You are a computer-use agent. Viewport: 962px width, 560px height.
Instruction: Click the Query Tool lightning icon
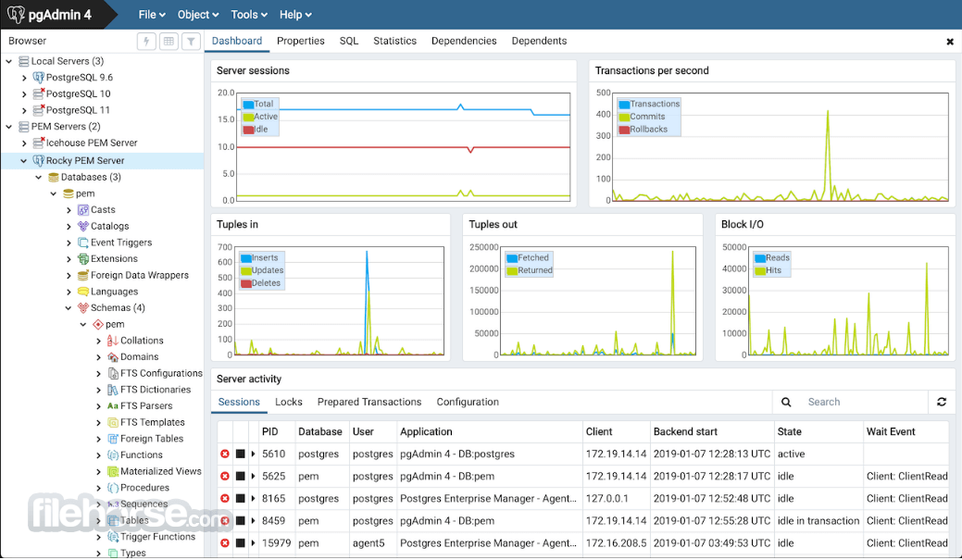tap(146, 41)
